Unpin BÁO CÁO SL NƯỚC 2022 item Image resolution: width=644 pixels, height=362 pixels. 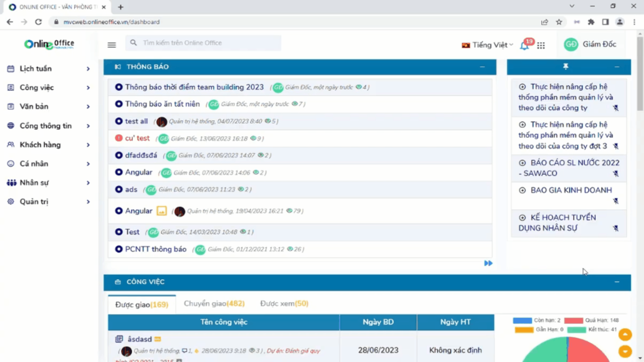[615, 173]
